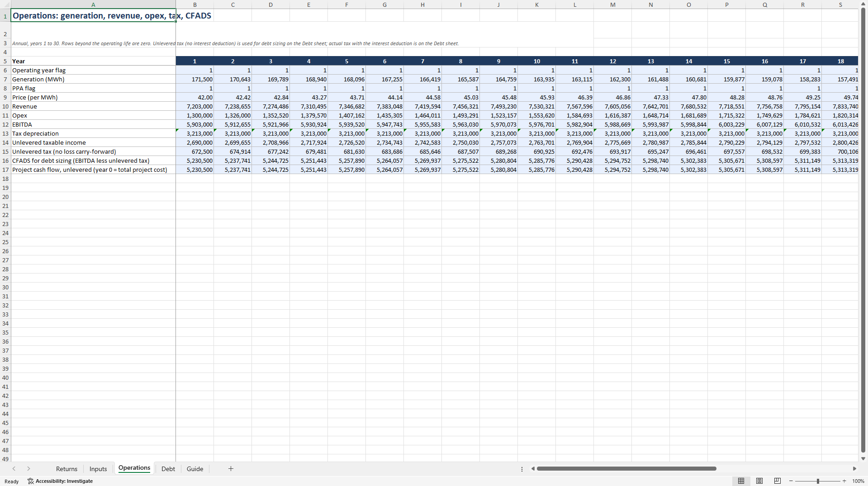The width and height of the screenshot is (868, 486).
Task: Select year 7 CFADS 5,269,937 in row 16
Action: (422, 160)
